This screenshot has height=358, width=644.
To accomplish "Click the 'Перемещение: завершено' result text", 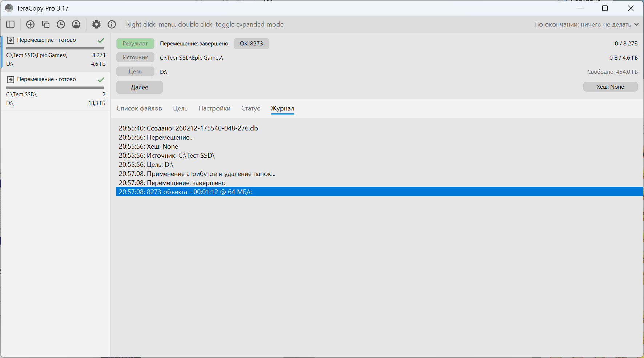I will coord(194,44).
